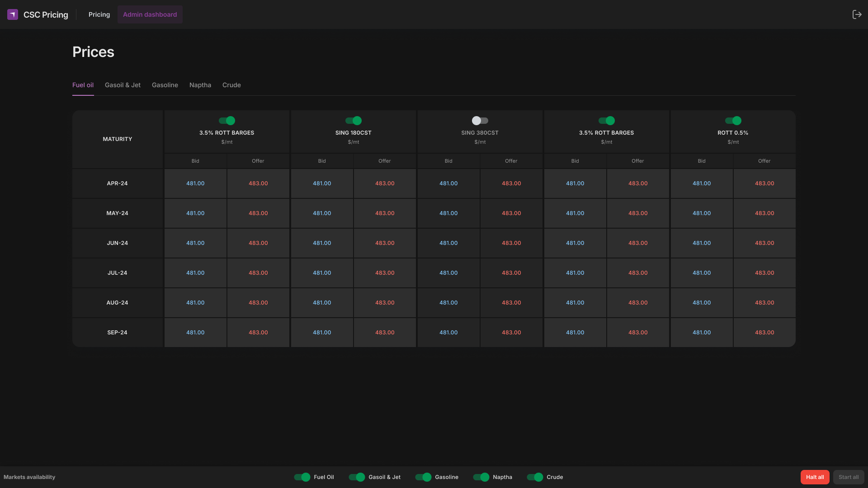This screenshot has width=868, height=488.
Task: Click Offer subheader under SING 380CST
Action: (511, 161)
